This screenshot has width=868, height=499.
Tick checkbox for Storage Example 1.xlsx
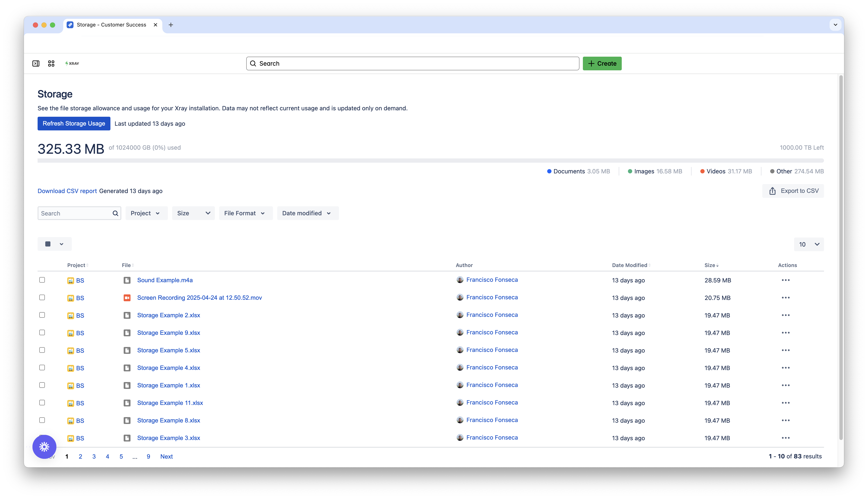pos(42,385)
